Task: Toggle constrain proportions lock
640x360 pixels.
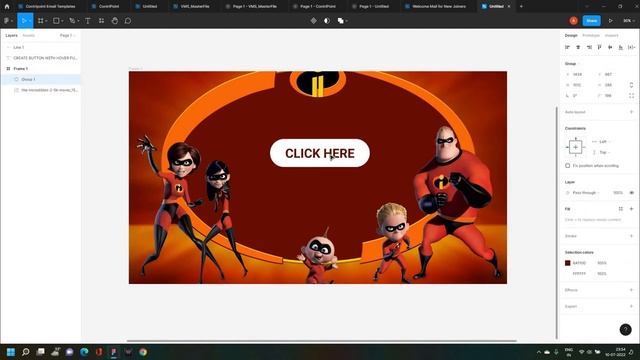Action: pyautogui.click(x=631, y=85)
